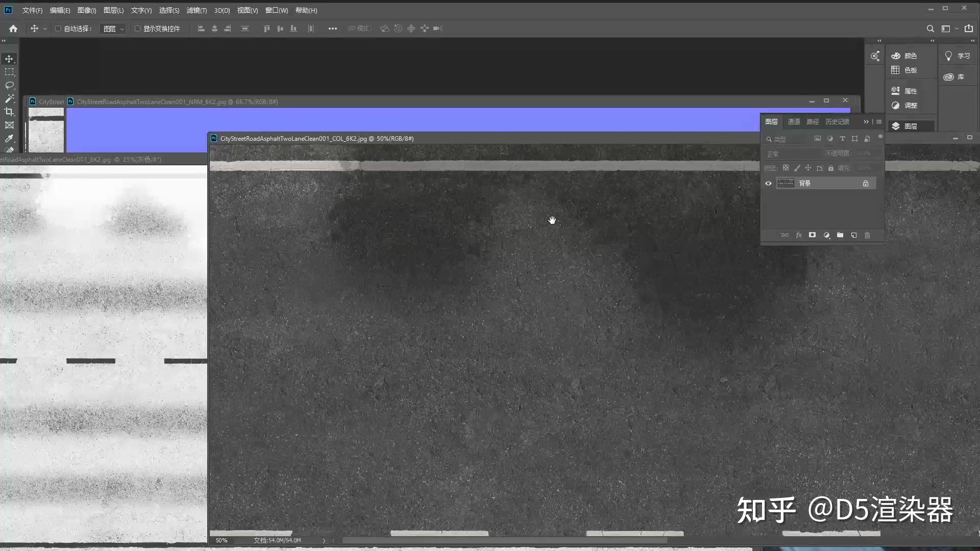This screenshot has width=980, height=551.
Task: Click the 背景 layer thumbnail
Action: pyautogui.click(x=786, y=183)
